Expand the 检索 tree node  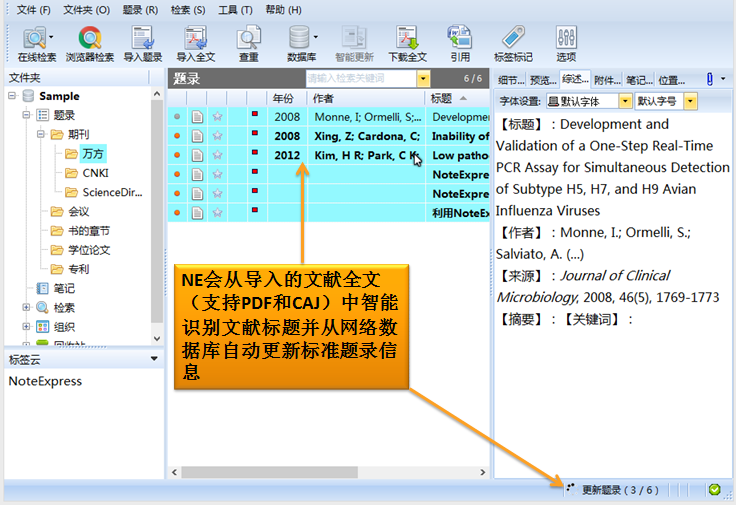pos(27,307)
